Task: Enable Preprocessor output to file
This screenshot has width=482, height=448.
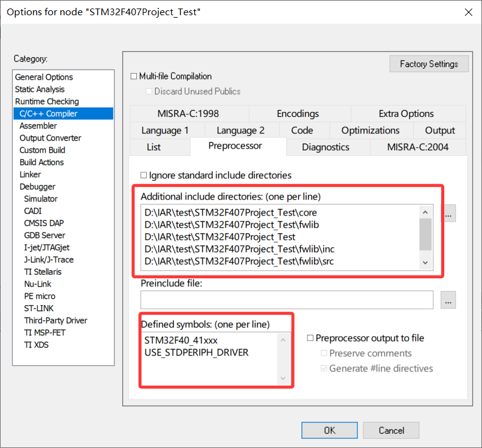Action: click(310, 338)
